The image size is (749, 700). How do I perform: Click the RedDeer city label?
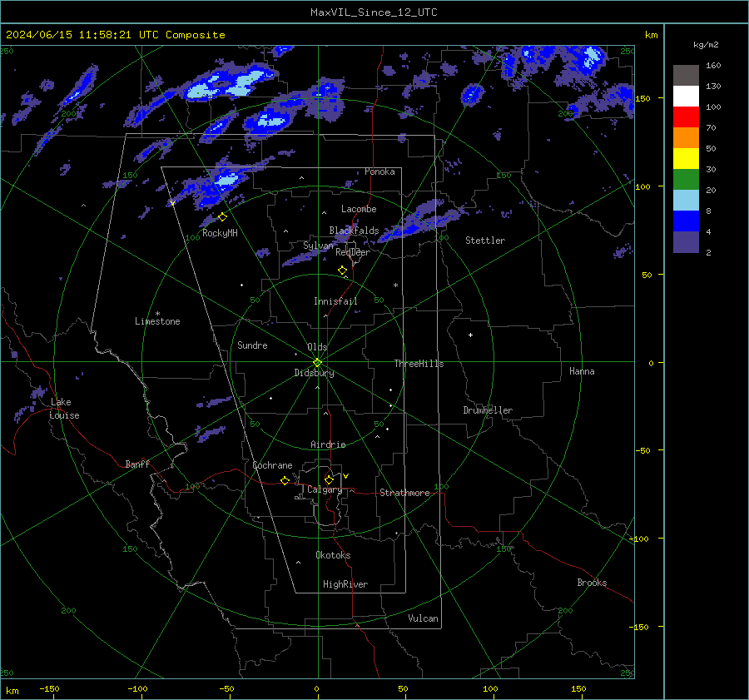click(353, 252)
